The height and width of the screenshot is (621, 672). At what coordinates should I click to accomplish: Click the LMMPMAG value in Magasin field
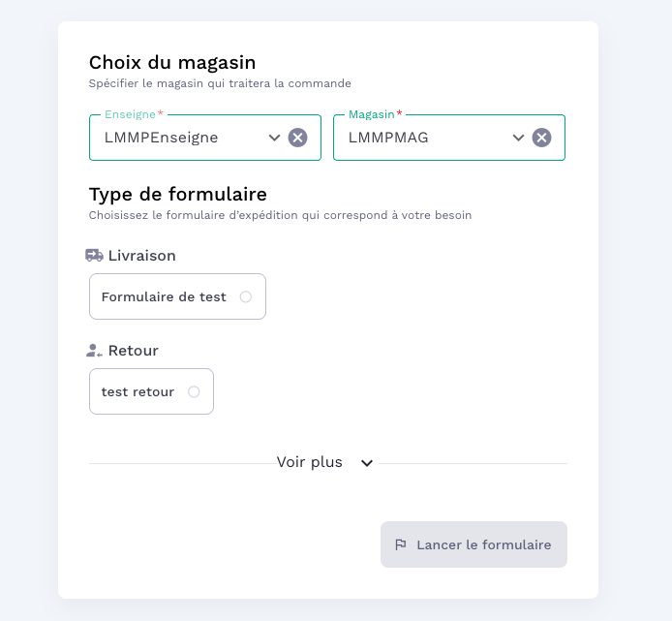[x=388, y=138]
